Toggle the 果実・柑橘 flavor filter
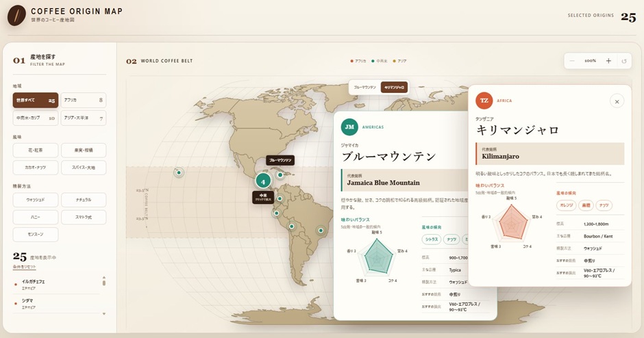This screenshot has width=644, height=338. pos(84,150)
